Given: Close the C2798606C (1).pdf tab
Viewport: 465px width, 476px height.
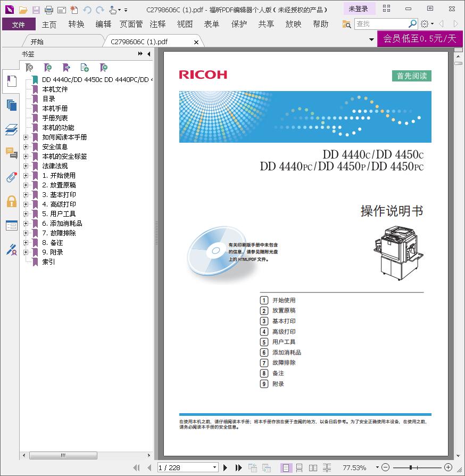Looking at the screenshot, I should (196, 42).
